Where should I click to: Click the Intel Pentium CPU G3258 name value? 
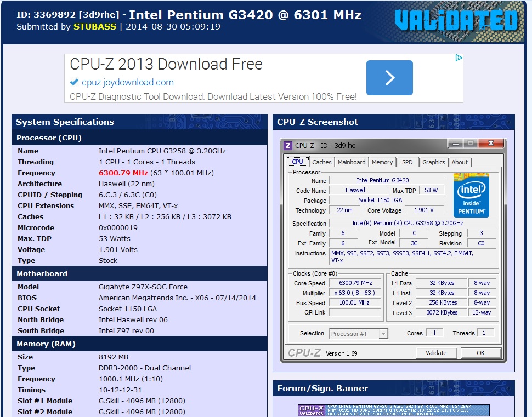[x=162, y=151]
